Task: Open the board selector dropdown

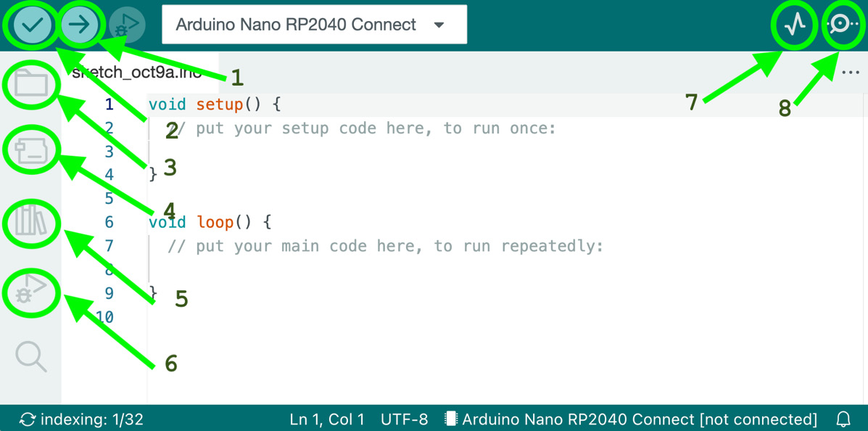Action: tap(315, 25)
